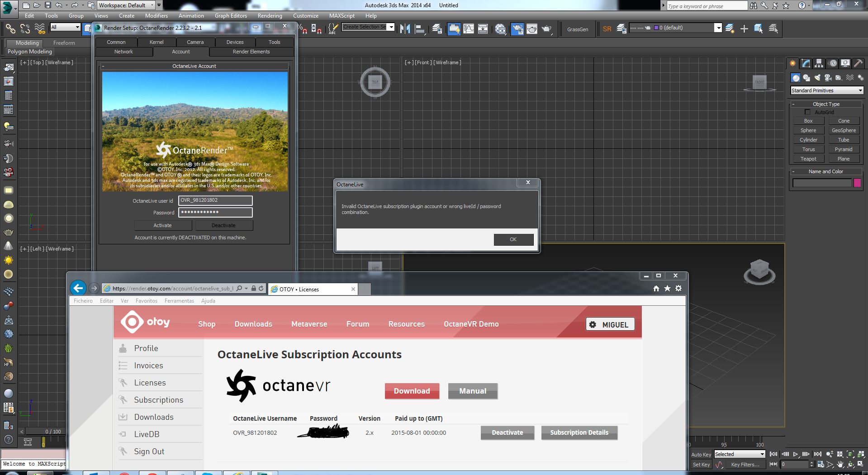Toggle the Auto Key button
This screenshot has width=868, height=475.
point(701,455)
